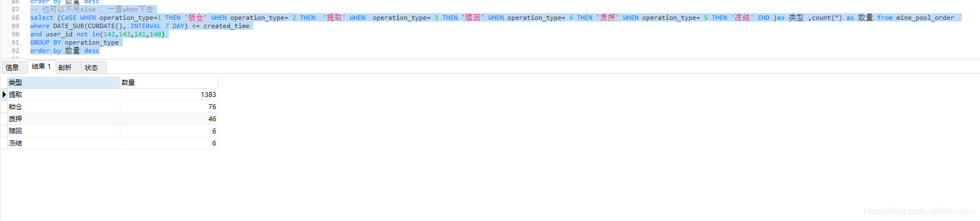980x221 pixels.
Task: Select the 赎回 cell
Action: pyautogui.click(x=64, y=131)
